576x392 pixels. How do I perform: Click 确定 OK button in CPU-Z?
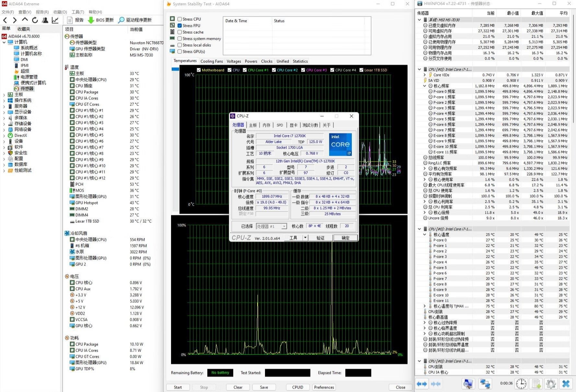point(346,238)
